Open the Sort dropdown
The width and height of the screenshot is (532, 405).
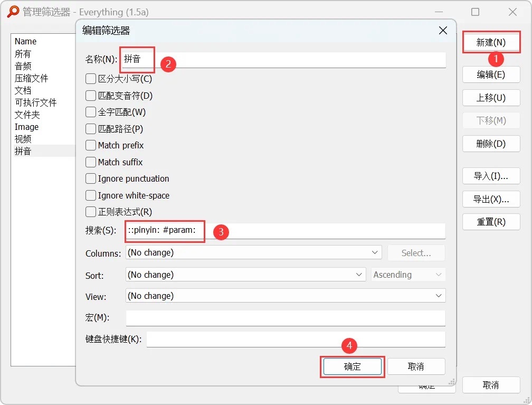(x=245, y=274)
